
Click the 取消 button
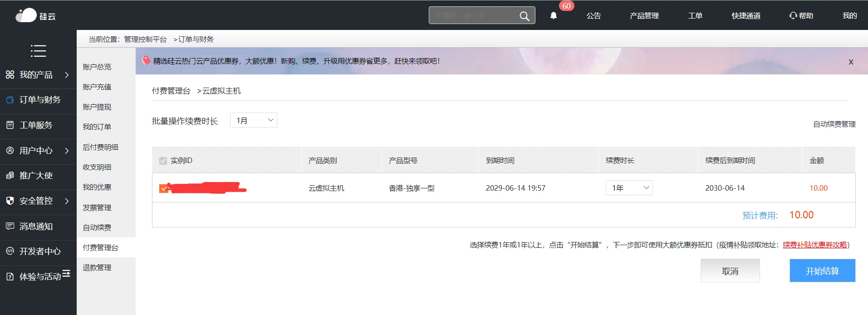pos(730,271)
